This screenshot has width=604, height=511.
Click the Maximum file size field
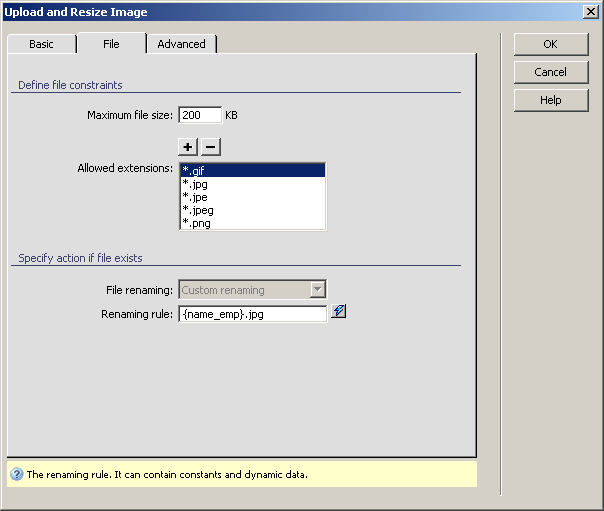(x=199, y=115)
